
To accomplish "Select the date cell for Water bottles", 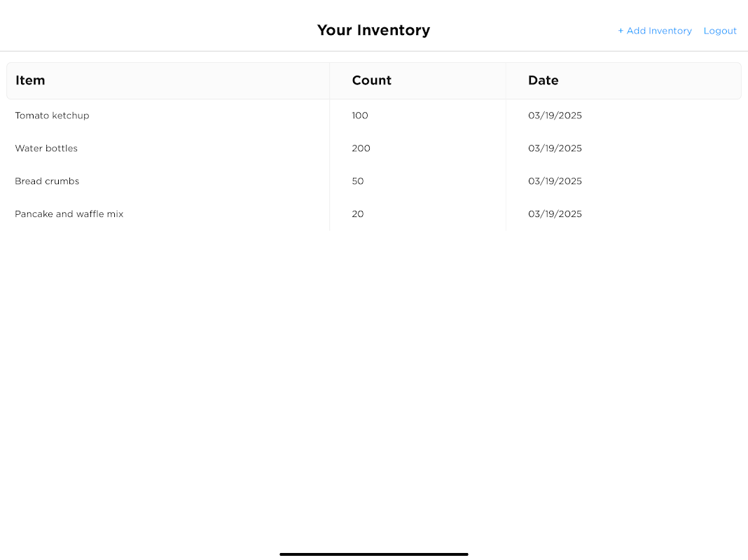I will tap(555, 148).
